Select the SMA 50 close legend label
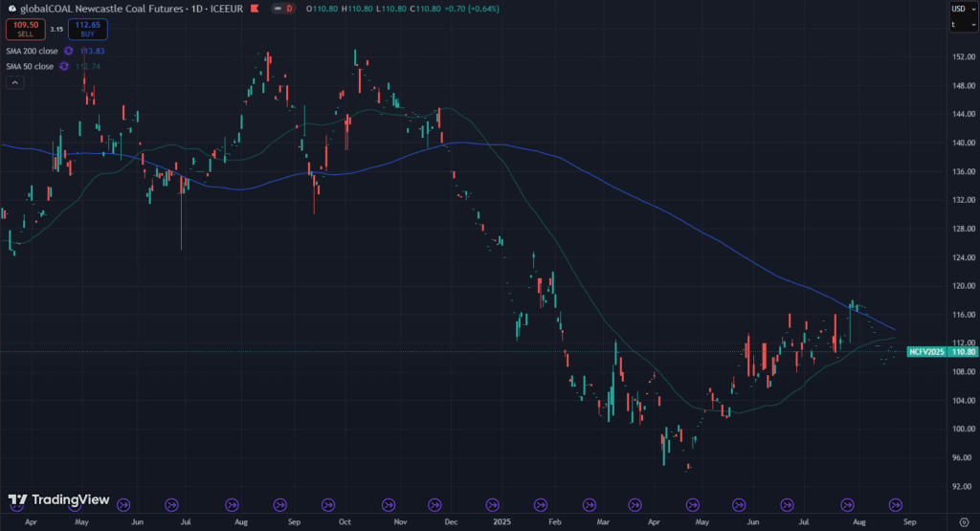Screen dimensions: 980x531 pos(30,66)
